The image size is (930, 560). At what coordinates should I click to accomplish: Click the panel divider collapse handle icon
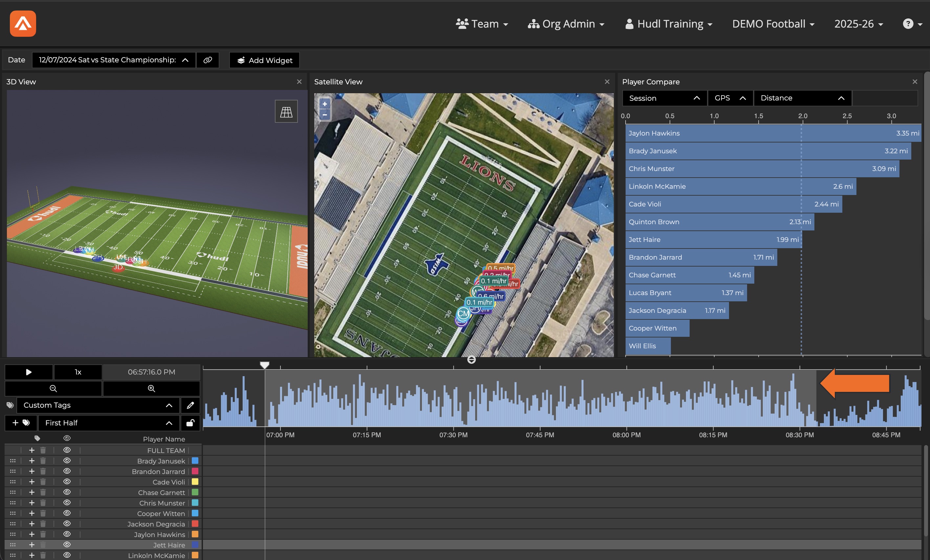click(x=472, y=360)
